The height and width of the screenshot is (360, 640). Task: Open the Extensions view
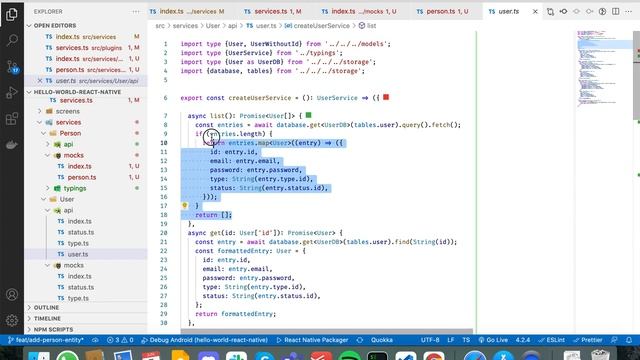click(x=12, y=119)
